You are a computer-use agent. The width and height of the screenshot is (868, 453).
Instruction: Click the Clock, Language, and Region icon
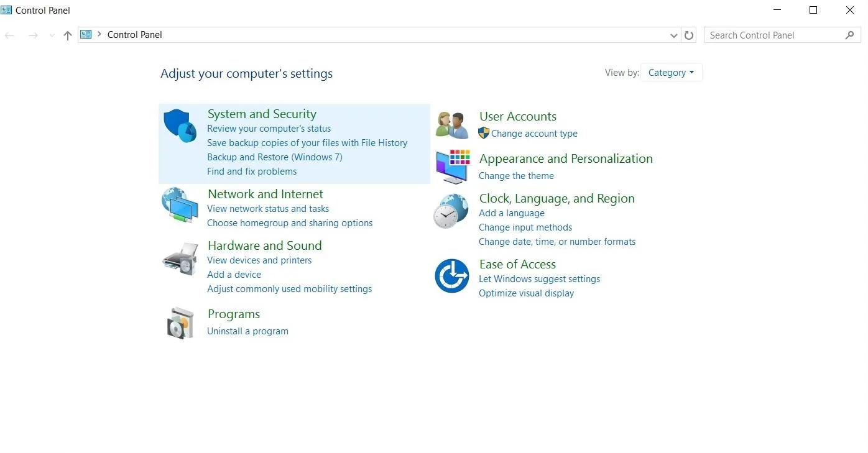[451, 212]
